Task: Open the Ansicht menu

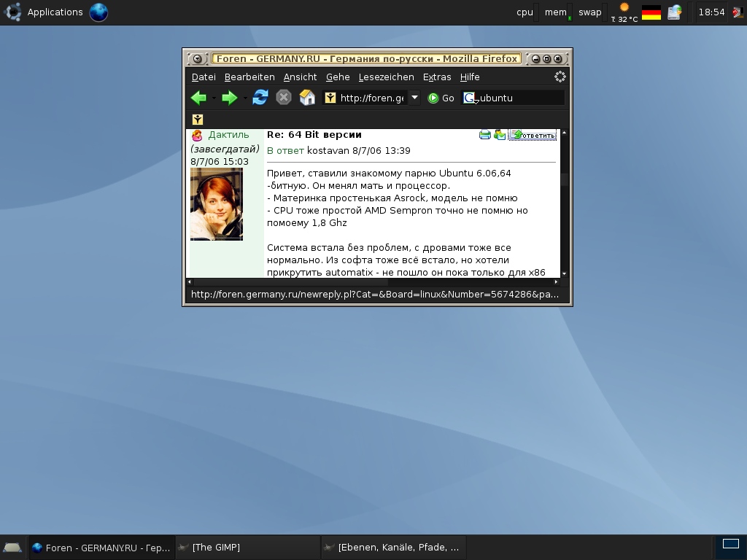Action: (300, 77)
